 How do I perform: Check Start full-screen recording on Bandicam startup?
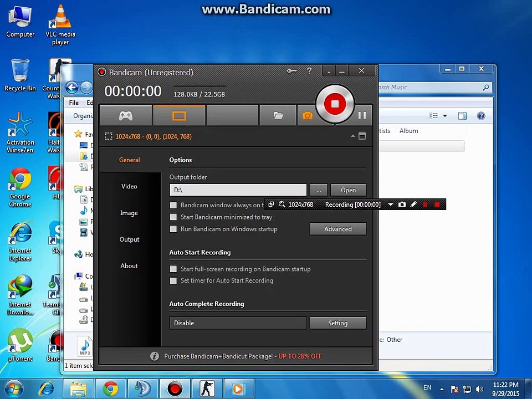click(173, 269)
